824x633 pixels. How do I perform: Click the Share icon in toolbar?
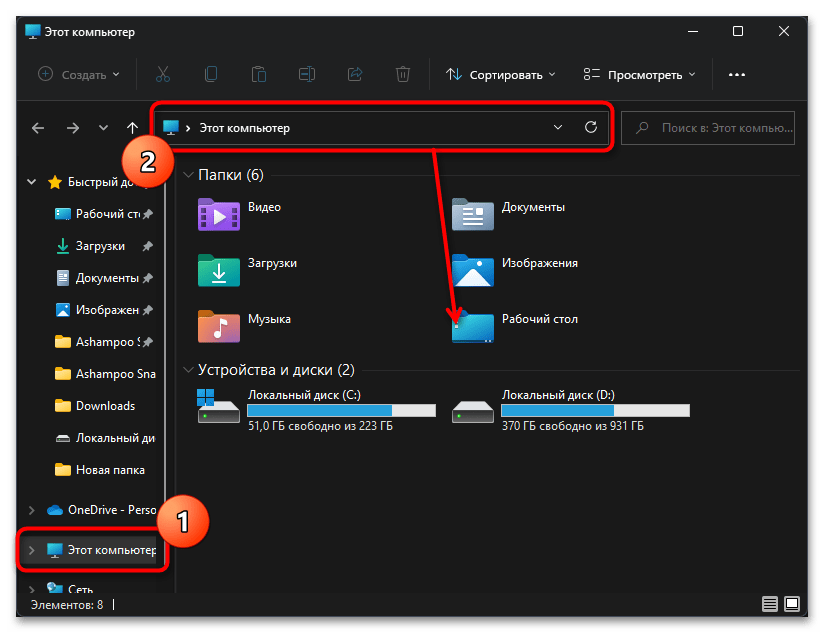(x=354, y=74)
